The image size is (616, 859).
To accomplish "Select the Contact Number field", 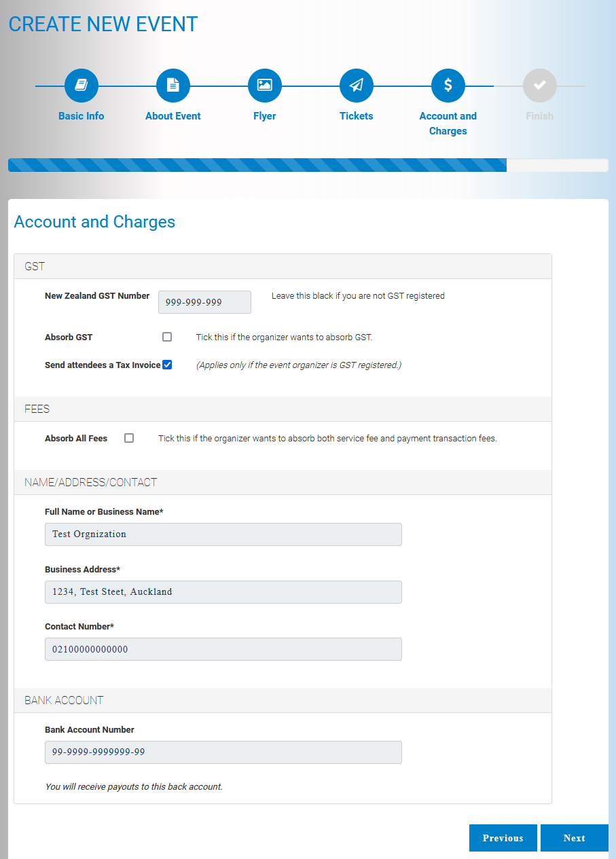I will pyautogui.click(x=223, y=649).
